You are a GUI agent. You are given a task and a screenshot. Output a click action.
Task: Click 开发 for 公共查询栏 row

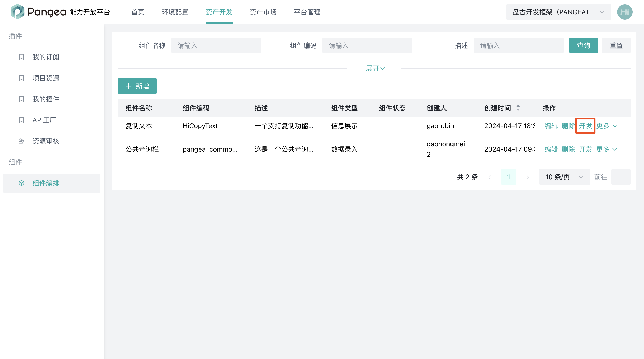click(585, 149)
